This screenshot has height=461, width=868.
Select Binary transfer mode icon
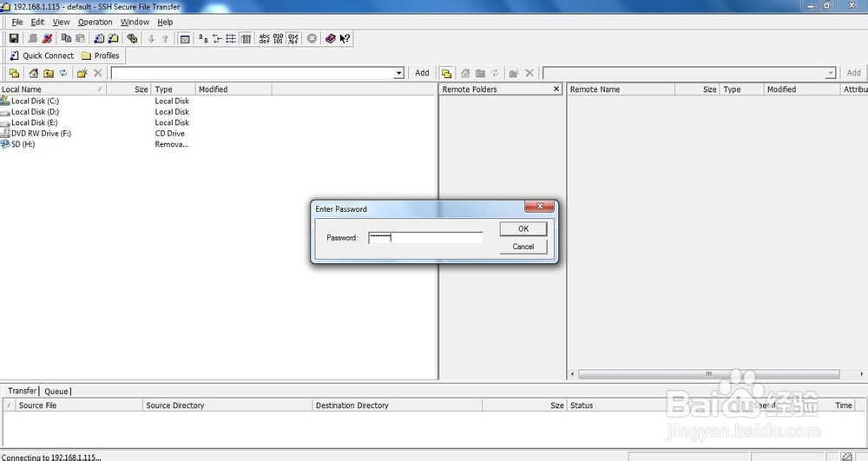pos(279,38)
